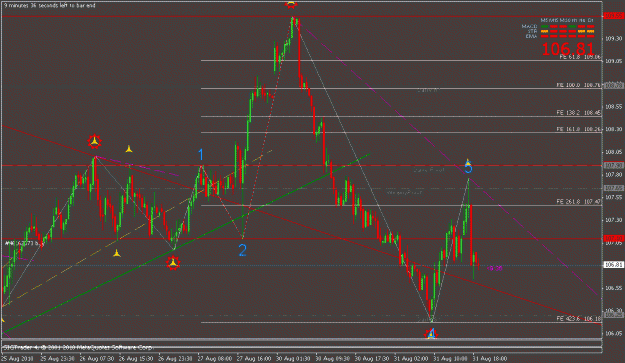Click the 107.30 price scale label
This screenshot has height=363, width=625.
tap(614, 220)
